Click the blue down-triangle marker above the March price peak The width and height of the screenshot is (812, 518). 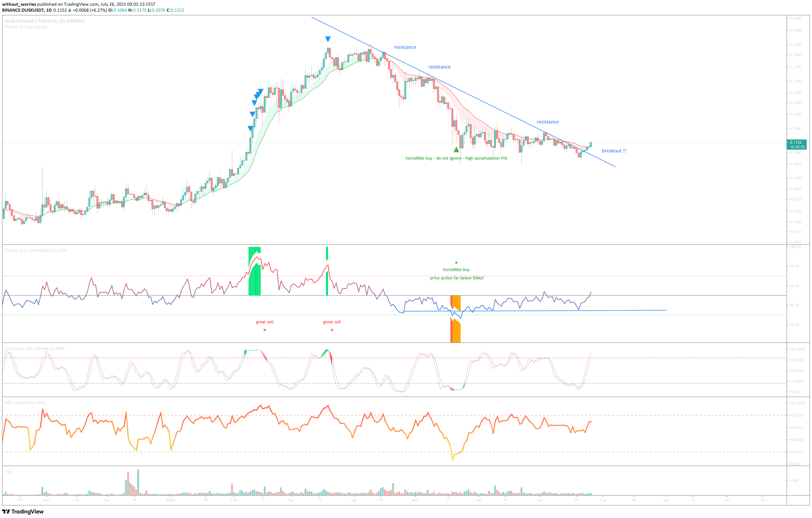point(328,39)
